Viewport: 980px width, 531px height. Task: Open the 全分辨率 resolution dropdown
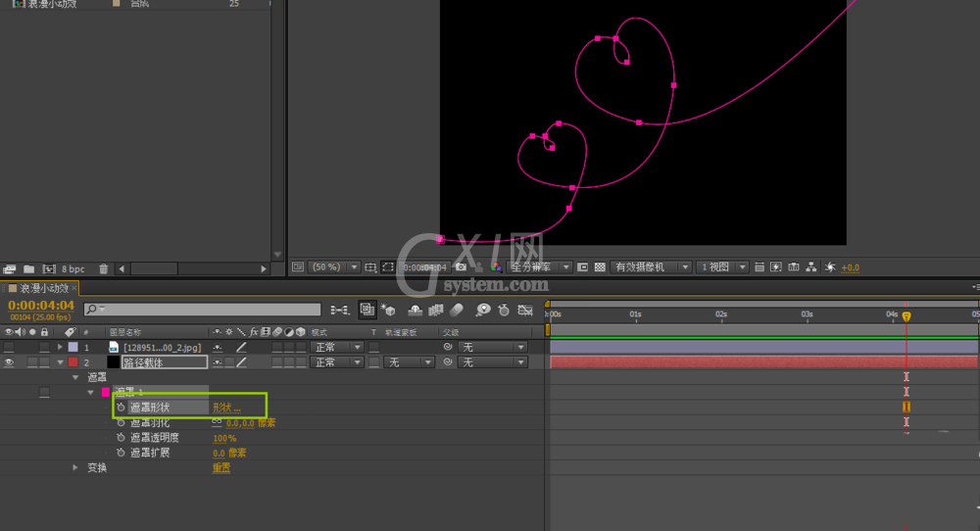pyautogui.click(x=539, y=267)
